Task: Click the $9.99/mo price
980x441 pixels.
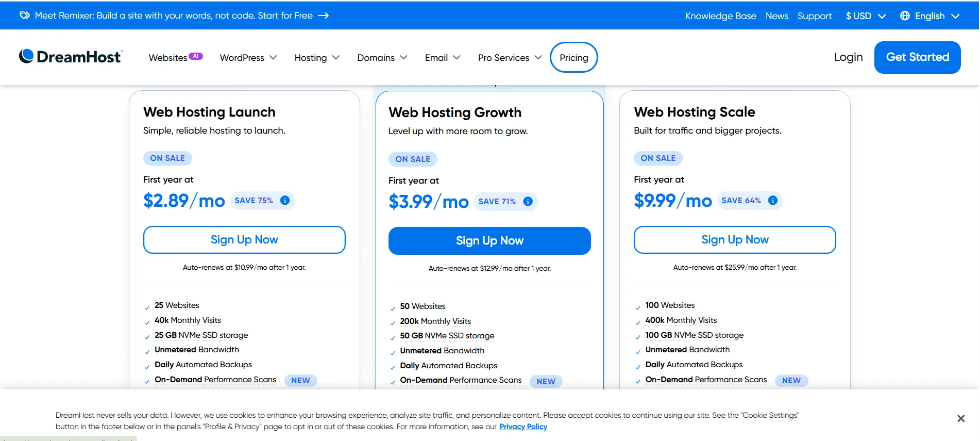Action: [673, 201]
